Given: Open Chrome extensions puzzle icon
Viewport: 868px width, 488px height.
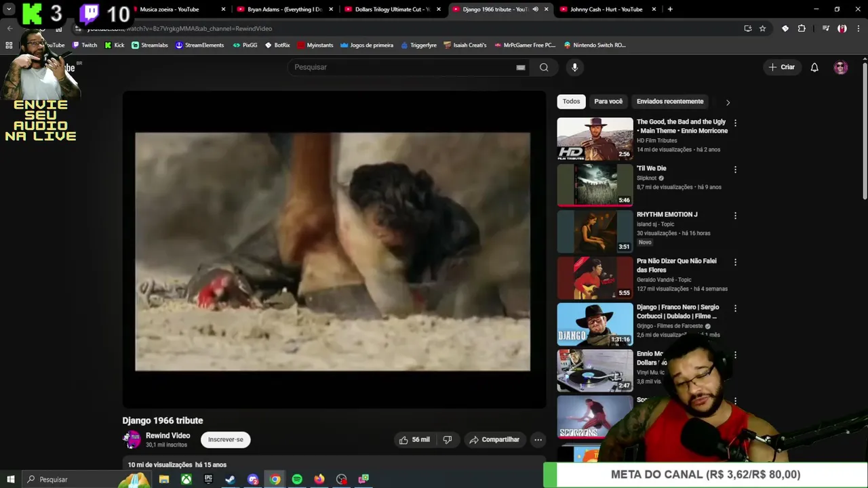Looking at the screenshot, I should point(802,28).
